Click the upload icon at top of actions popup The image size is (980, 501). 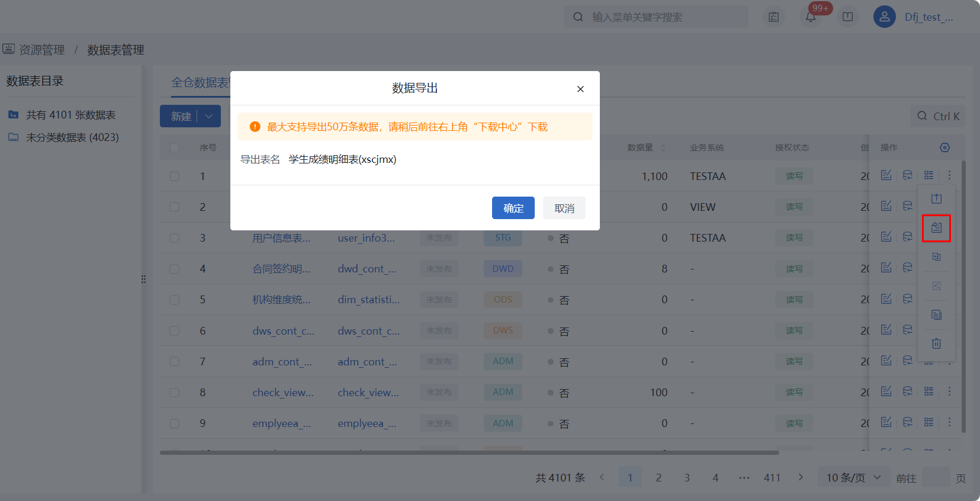coord(936,199)
